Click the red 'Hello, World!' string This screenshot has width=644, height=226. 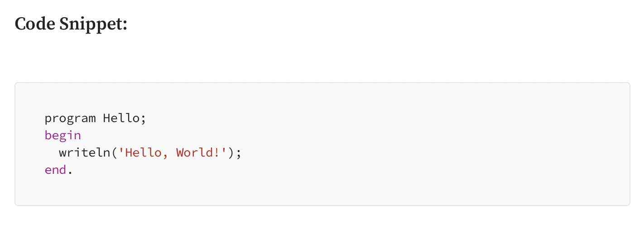173,152
